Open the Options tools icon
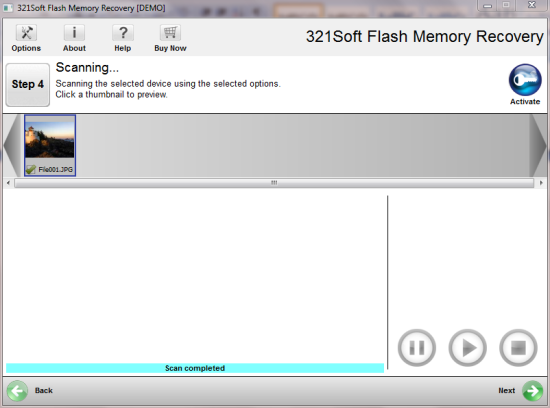 click(26, 33)
